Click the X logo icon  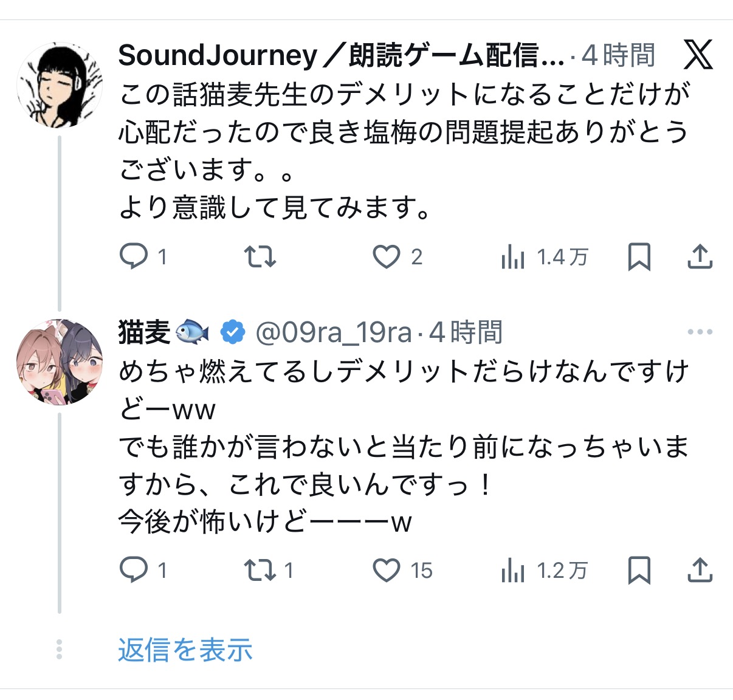pyautogui.click(x=698, y=55)
